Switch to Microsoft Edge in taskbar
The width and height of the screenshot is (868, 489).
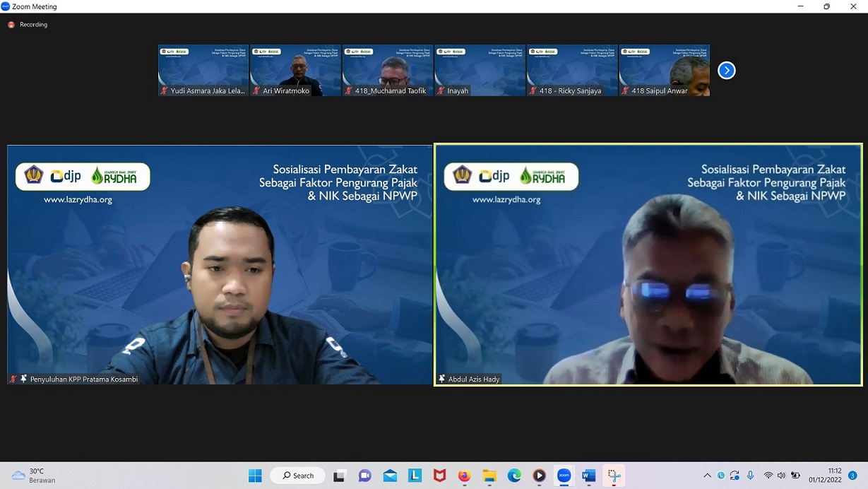514,476
